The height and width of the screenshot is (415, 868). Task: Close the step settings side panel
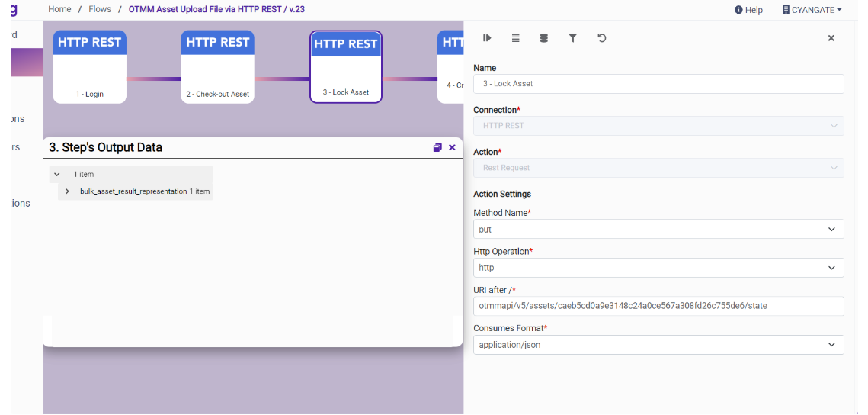(831, 38)
